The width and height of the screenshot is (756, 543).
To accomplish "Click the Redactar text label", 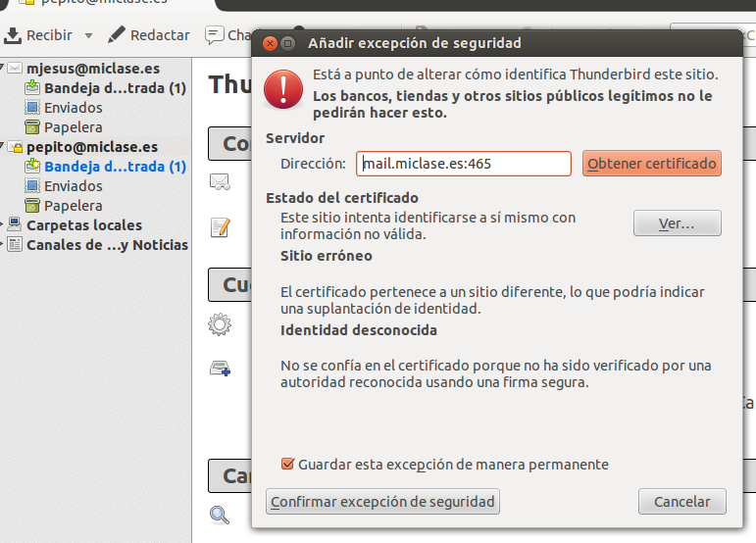I will [160, 35].
